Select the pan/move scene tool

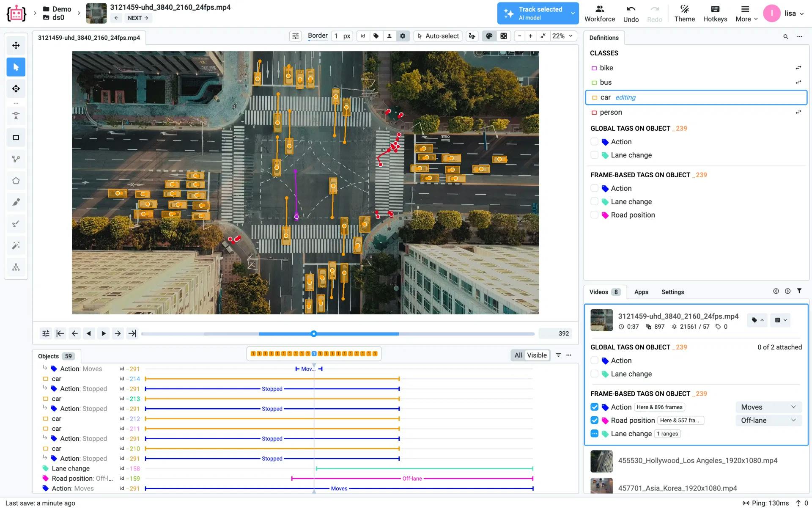tap(16, 45)
